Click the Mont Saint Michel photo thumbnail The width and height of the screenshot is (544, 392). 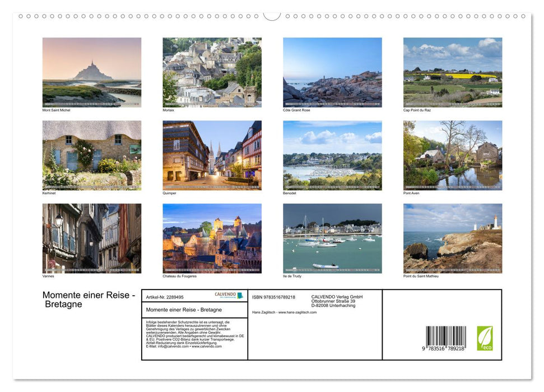(91, 72)
